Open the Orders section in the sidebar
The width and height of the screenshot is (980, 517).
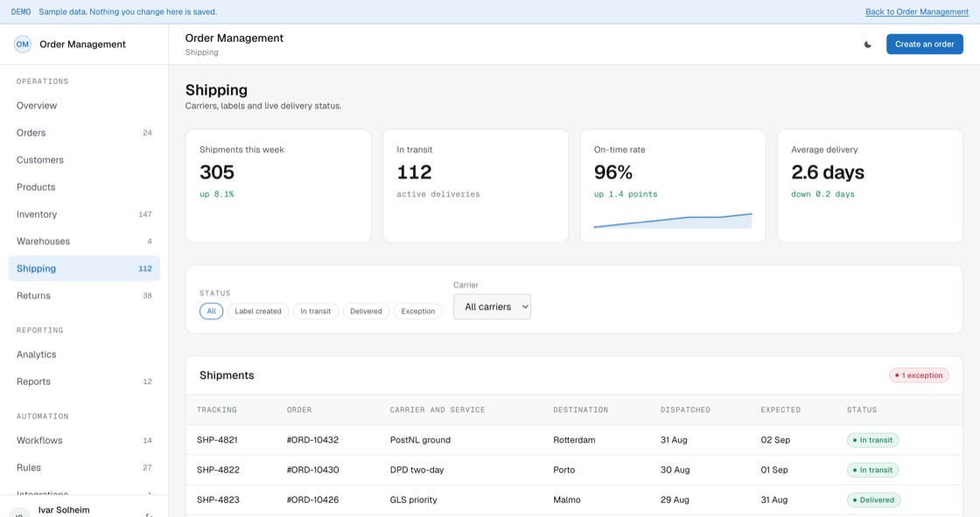click(x=84, y=133)
